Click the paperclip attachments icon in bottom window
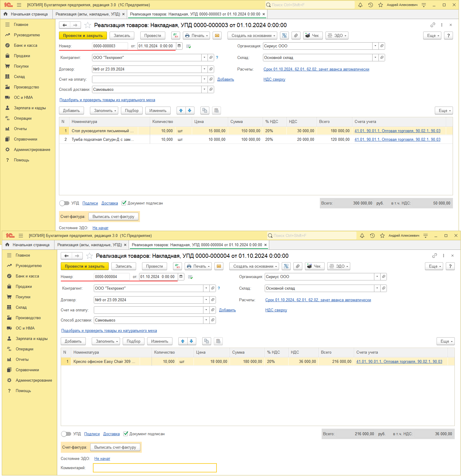This screenshot has width=461, height=476. tap(298, 266)
